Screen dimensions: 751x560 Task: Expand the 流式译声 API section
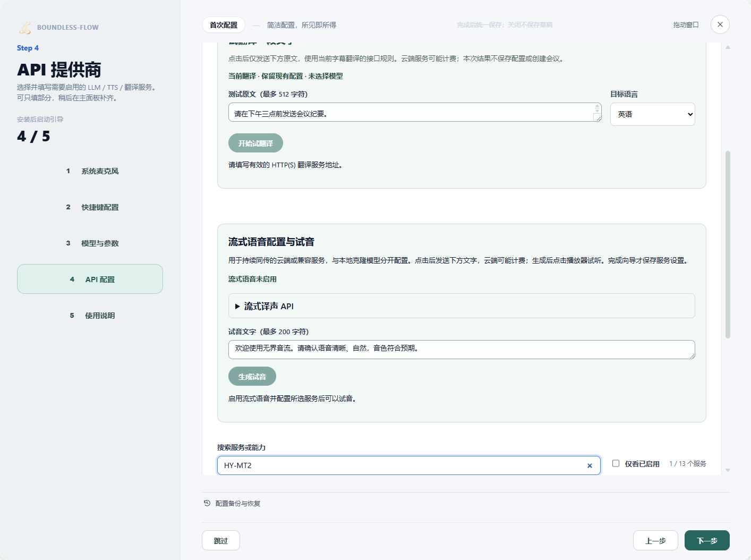(462, 306)
